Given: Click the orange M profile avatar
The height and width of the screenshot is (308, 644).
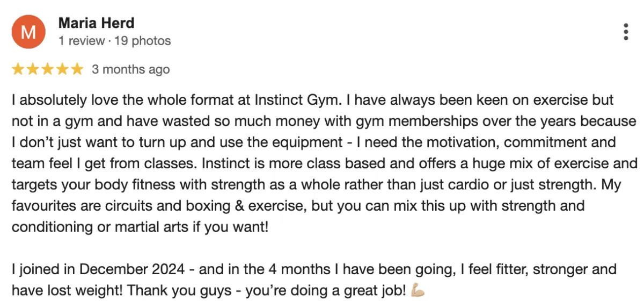Looking at the screenshot, I should pyautogui.click(x=27, y=32).
